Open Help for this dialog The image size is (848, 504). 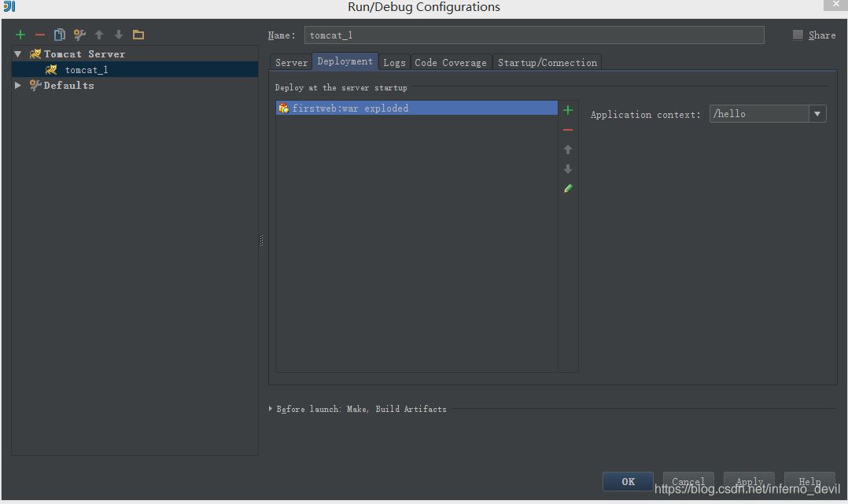(809, 481)
